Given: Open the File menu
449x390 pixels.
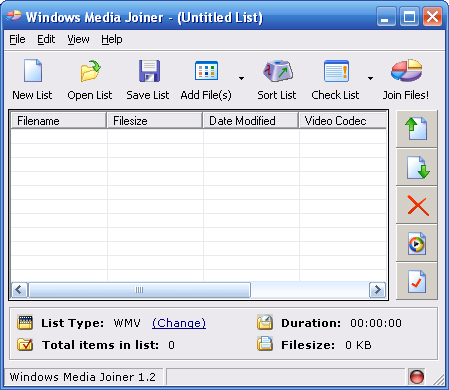Looking at the screenshot, I should point(17,39).
